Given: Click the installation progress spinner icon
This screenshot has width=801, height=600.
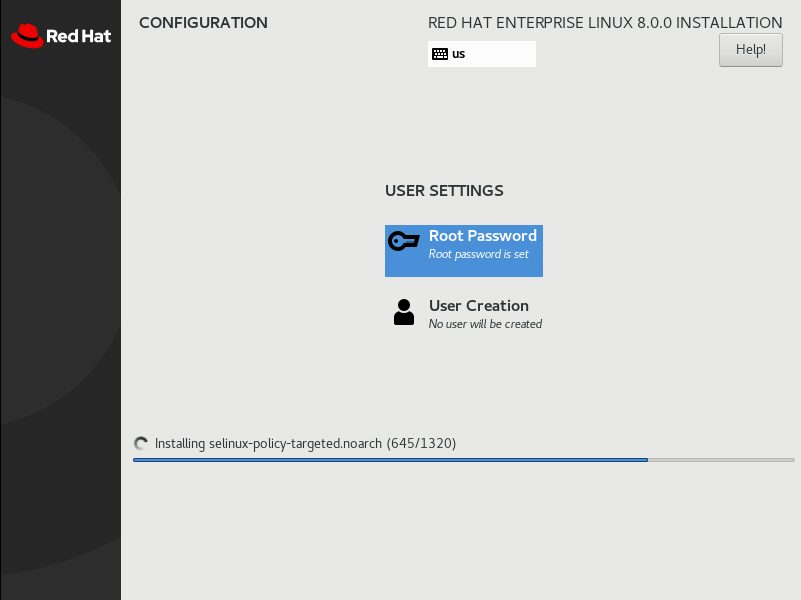Looking at the screenshot, I should coord(141,443).
